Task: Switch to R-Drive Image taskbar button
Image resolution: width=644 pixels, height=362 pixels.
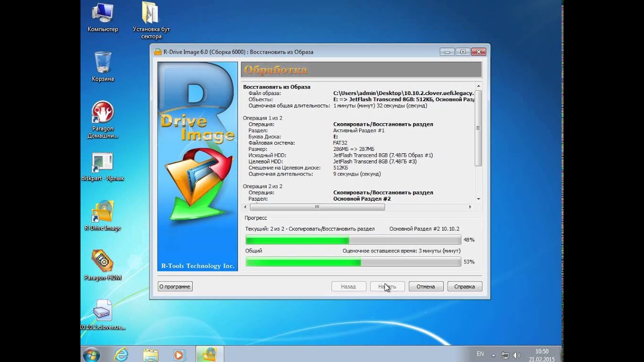Action: pyautogui.click(x=209, y=354)
